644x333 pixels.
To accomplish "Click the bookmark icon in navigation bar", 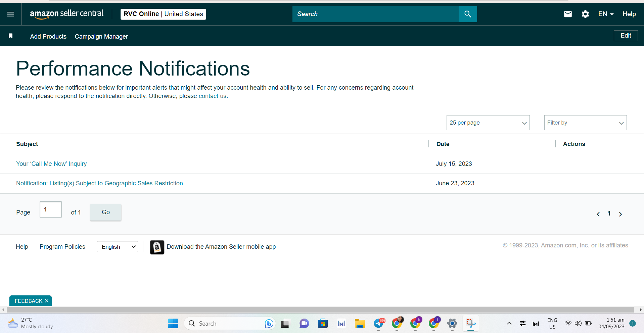I will 11,36.
